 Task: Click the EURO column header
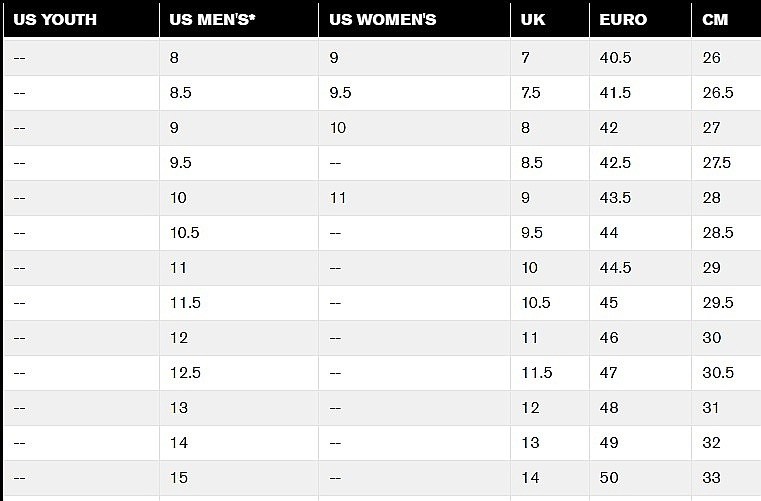pos(623,20)
